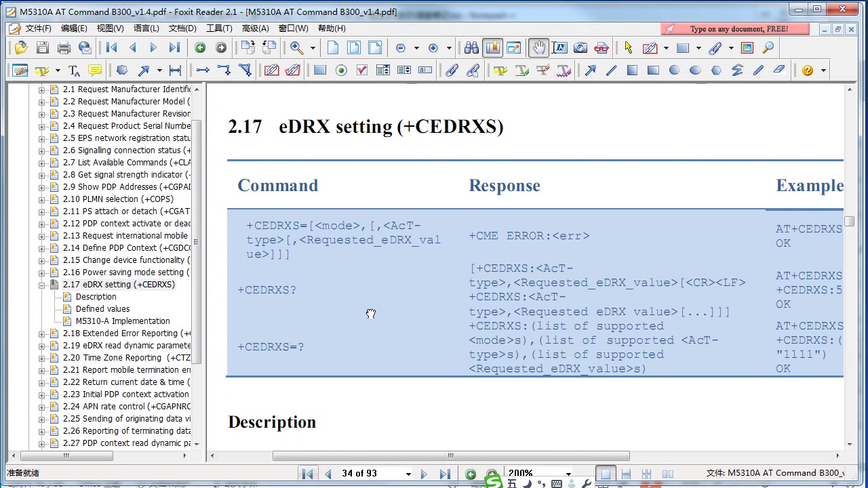Expand the 2.10 PLMN selection bookmark

[x=42, y=199]
